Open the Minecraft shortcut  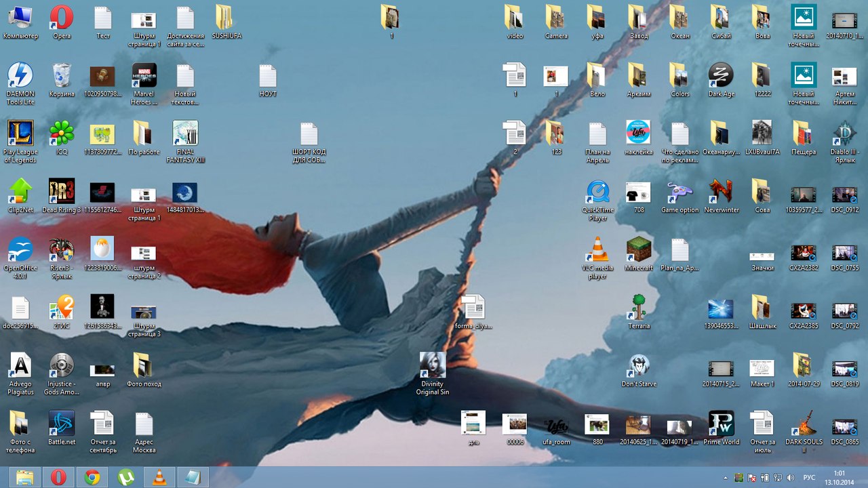tap(639, 254)
